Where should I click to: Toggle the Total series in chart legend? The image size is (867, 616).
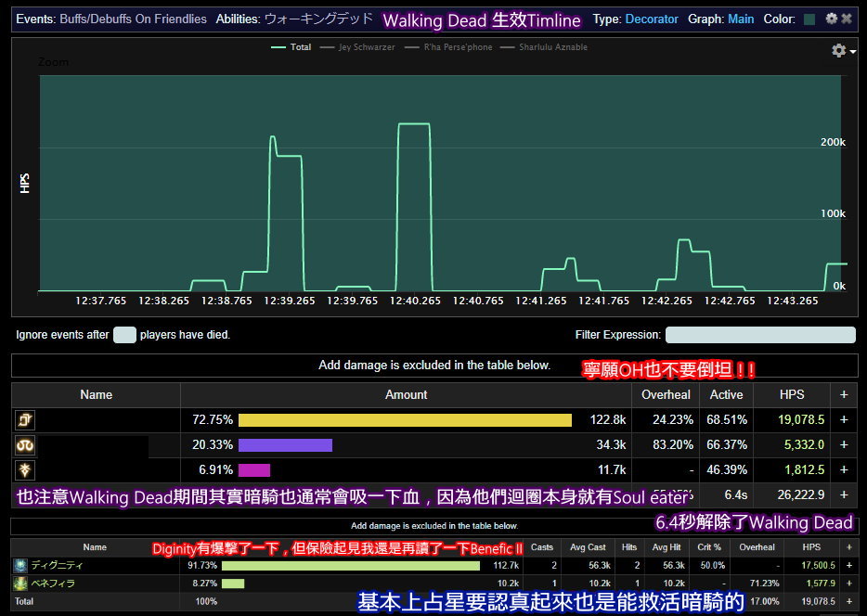[291, 47]
